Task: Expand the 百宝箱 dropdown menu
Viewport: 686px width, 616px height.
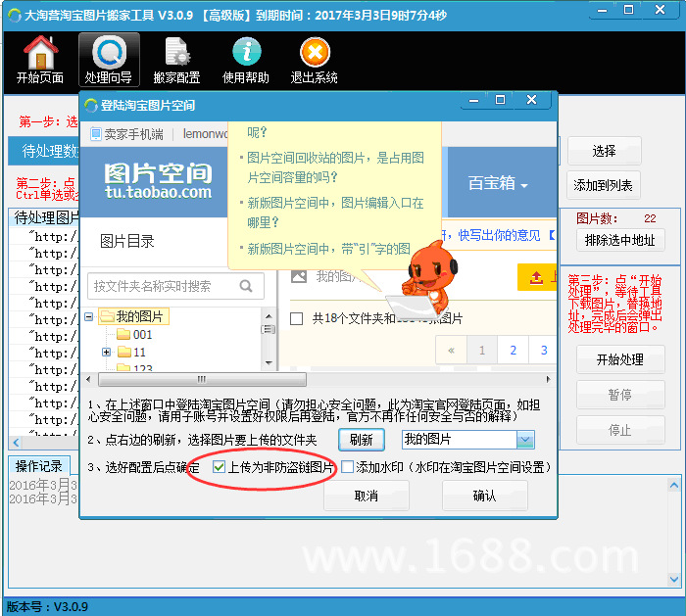Action: [x=498, y=183]
